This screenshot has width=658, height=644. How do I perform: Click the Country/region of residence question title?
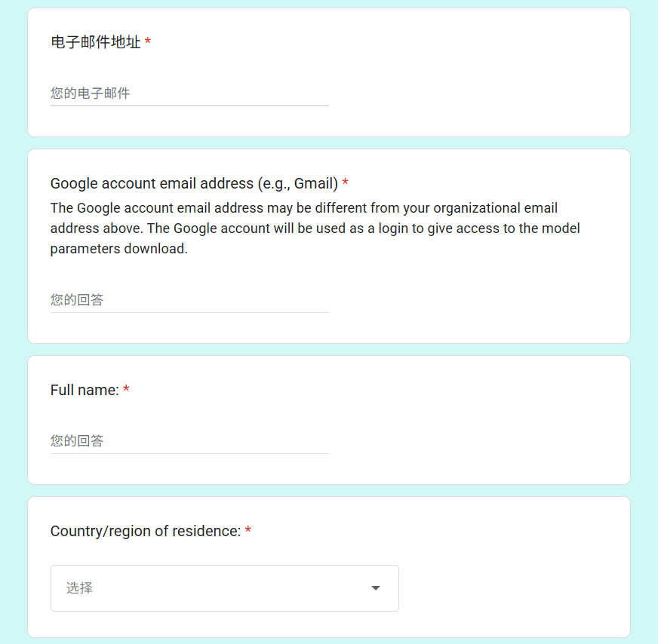(x=146, y=531)
